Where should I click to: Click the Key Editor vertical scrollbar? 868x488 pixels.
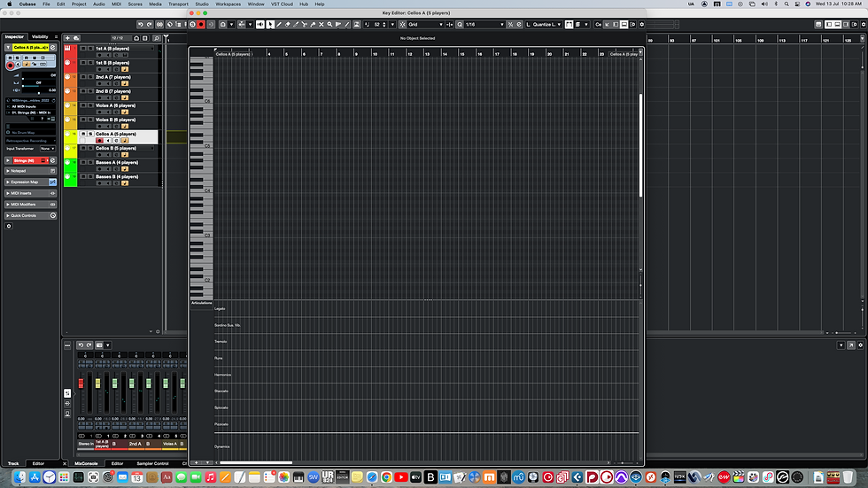click(x=641, y=145)
